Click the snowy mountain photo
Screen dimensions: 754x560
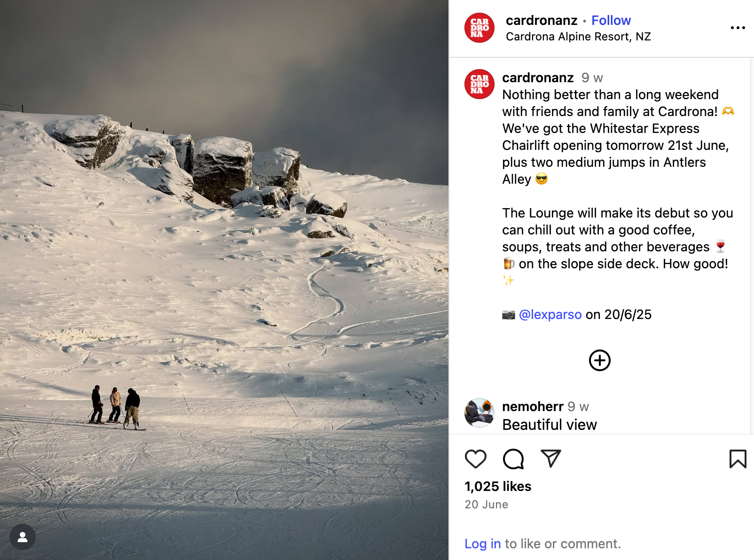(224, 280)
